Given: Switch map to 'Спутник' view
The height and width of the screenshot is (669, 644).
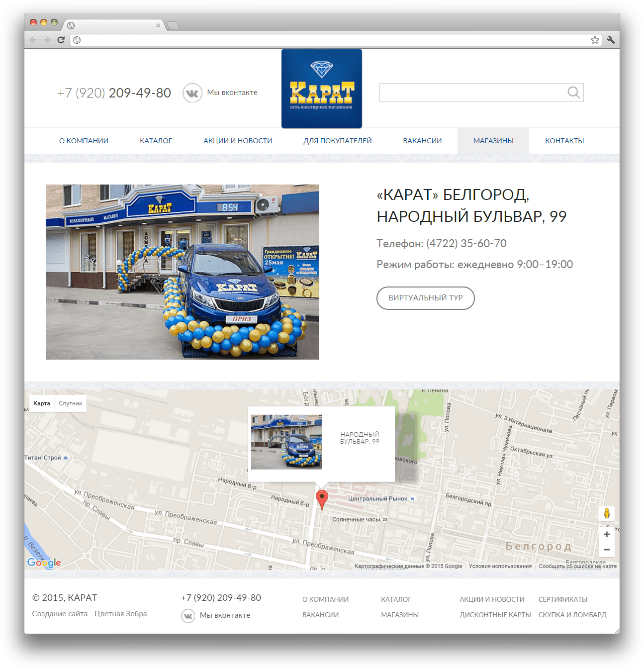Looking at the screenshot, I should (x=71, y=403).
